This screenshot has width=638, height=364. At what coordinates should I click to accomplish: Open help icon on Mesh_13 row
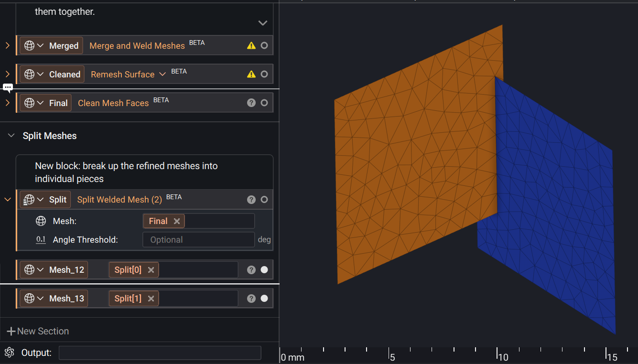(x=251, y=299)
